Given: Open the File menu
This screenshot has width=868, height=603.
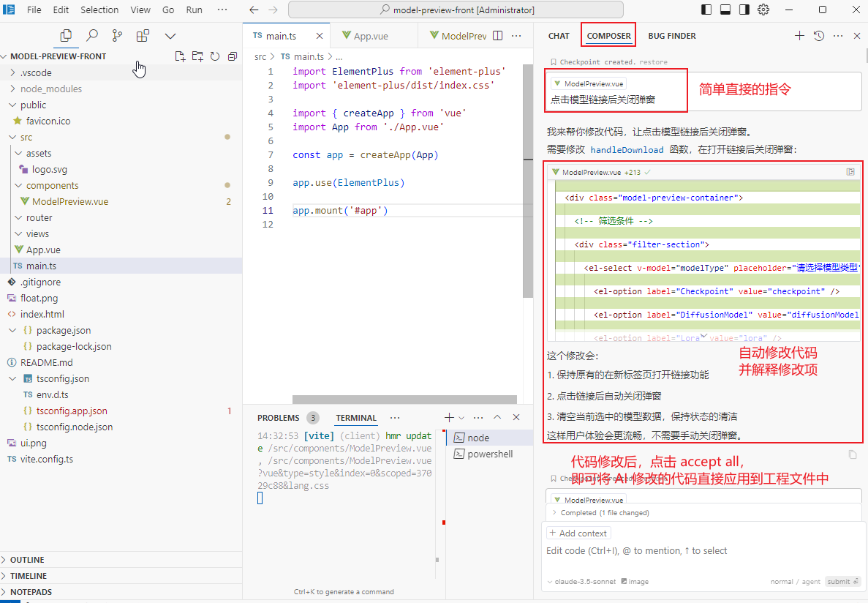Looking at the screenshot, I should [x=34, y=10].
